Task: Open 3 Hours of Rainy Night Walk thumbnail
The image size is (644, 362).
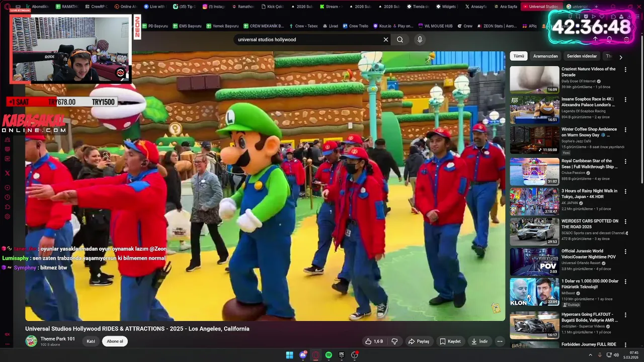Action: coord(534,202)
